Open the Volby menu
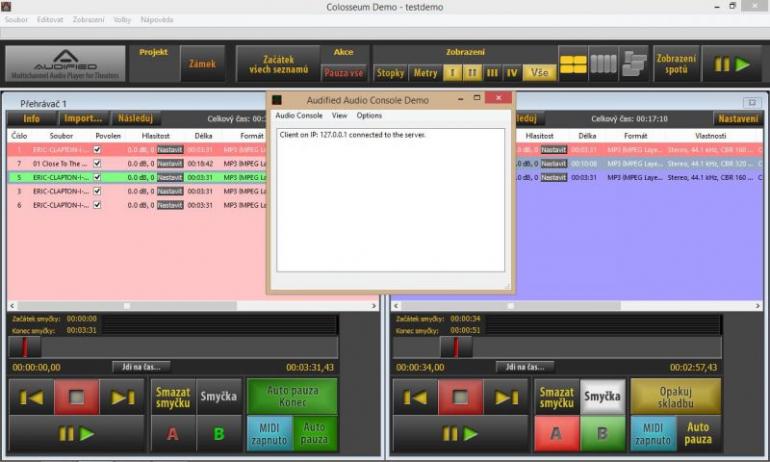The image size is (770, 462). [x=122, y=20]
